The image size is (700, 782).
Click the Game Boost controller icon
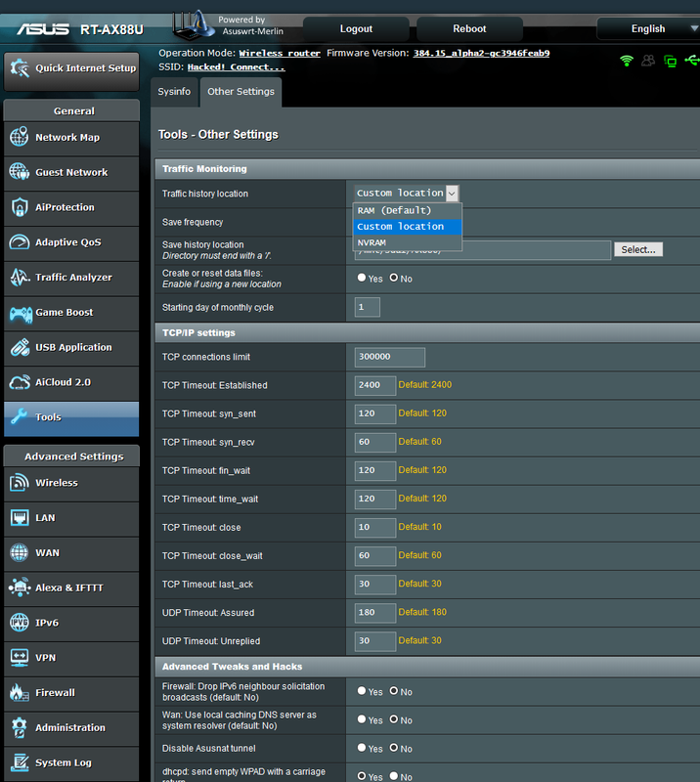coord(21,313)
